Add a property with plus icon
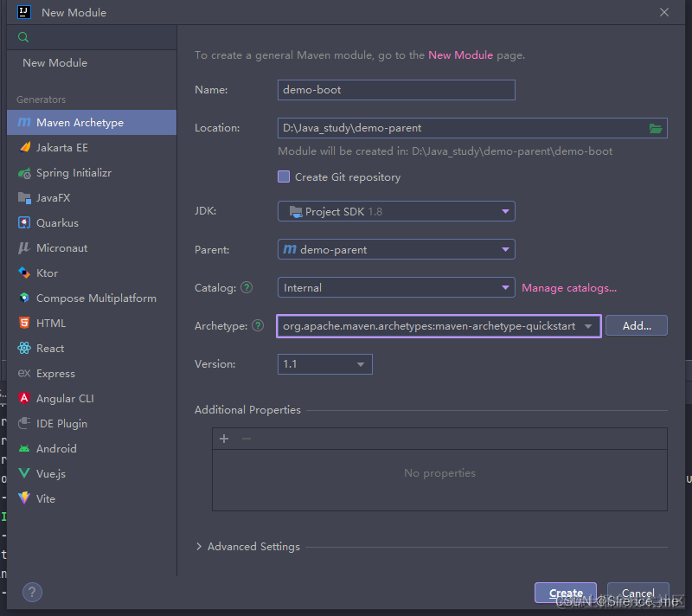Screen dimensions: 692x616 click(224, 439)
